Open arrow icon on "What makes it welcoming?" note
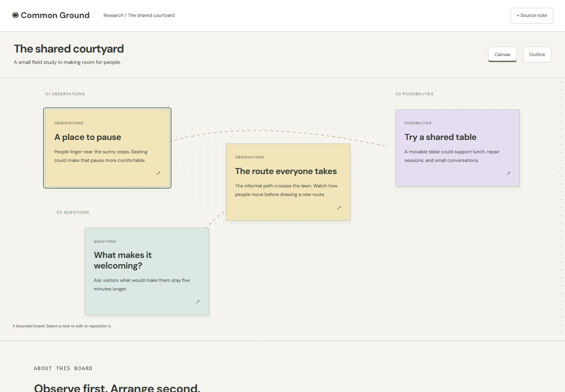The image size is (565, 392). click(198, 302)
